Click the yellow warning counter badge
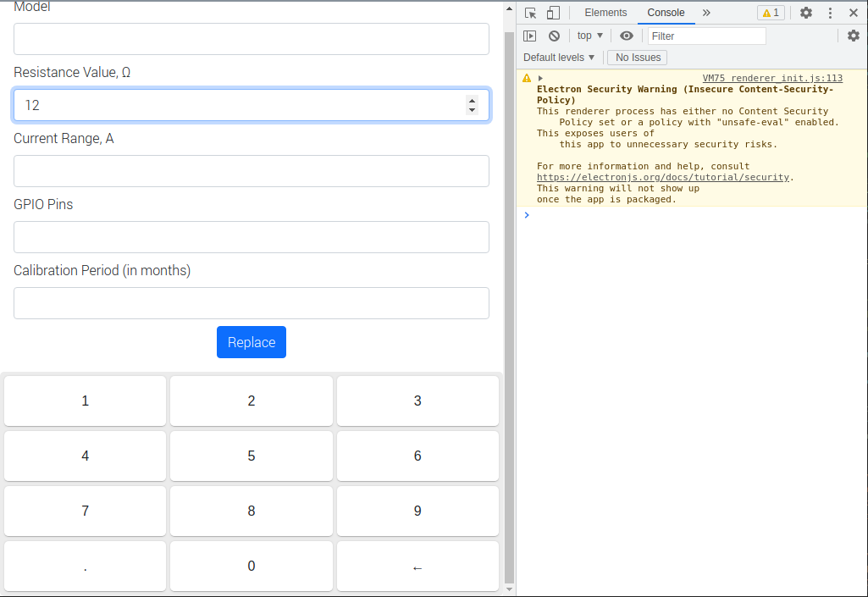Viewport: 868px width, 597px height. 771,13
